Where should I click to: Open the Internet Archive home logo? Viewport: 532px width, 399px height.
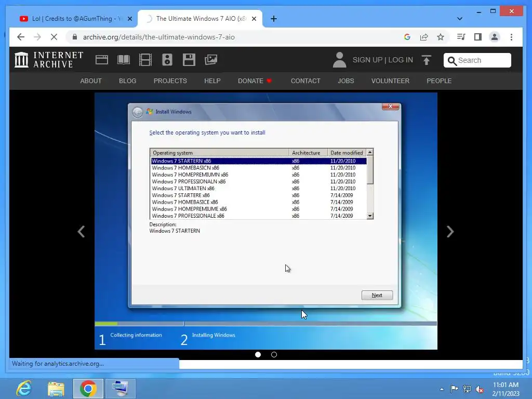coord(49,60)
